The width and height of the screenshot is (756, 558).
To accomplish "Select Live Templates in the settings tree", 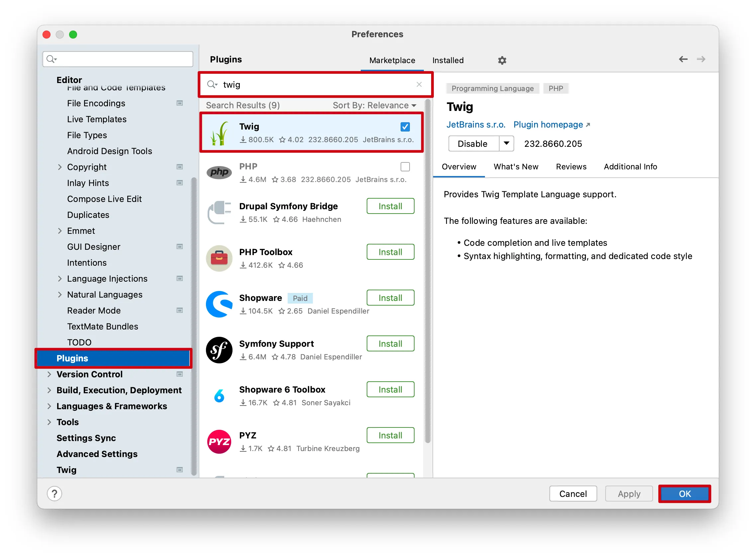I will tap(97, 119).
